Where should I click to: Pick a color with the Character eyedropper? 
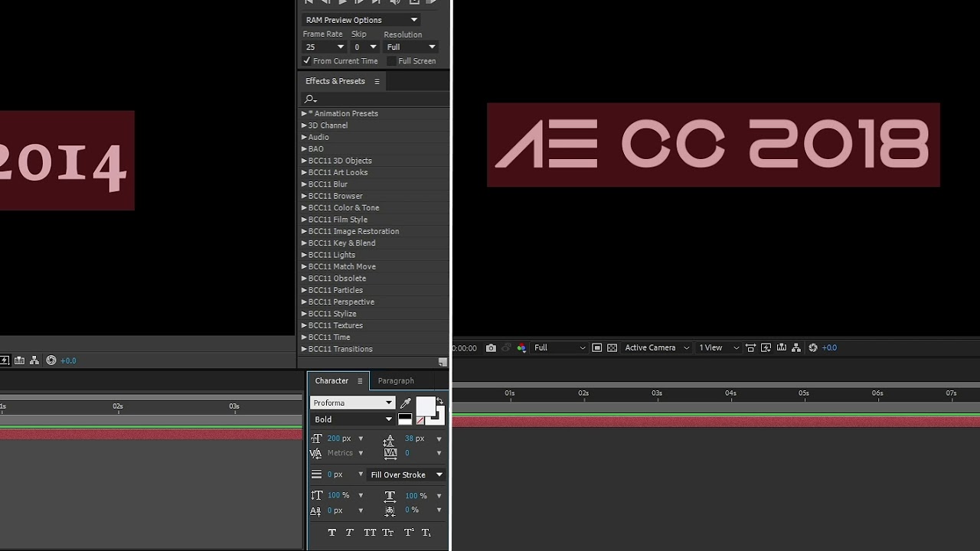tap(406, 403)
